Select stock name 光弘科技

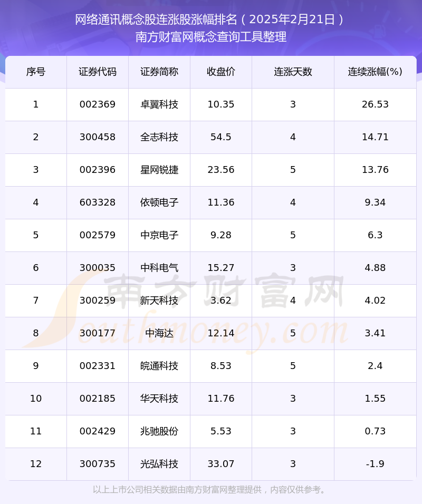pyautogui.click(x=159, y=464)
